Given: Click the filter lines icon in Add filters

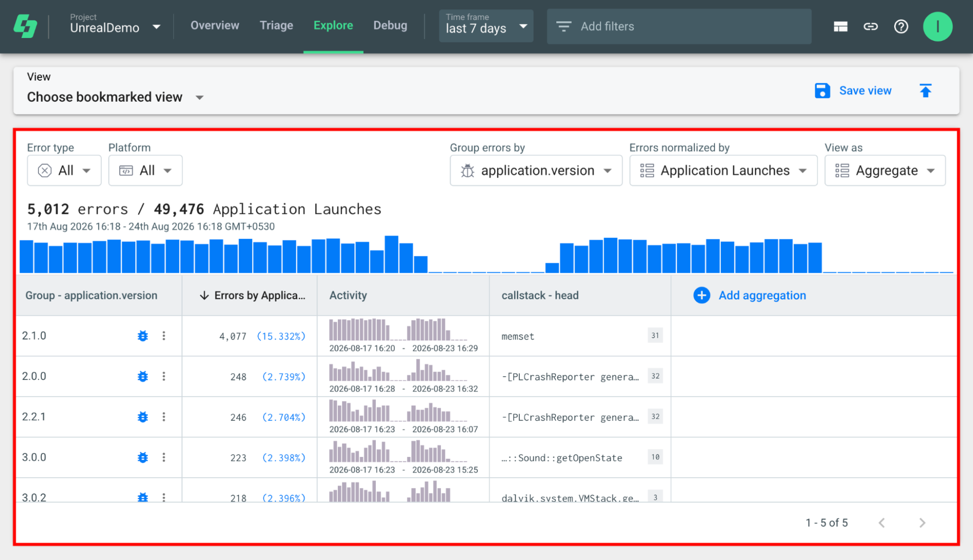Looking at the screenshot, I should (x=564, y=26).
